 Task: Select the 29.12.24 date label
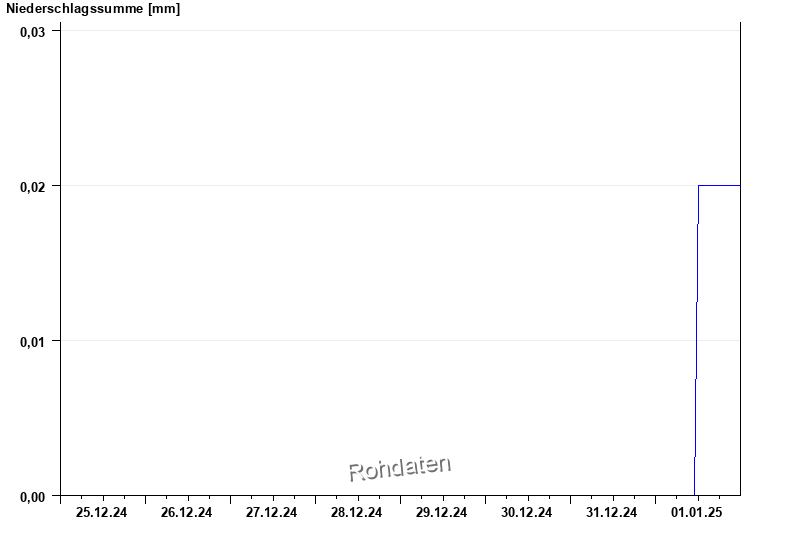pos(442,513)
